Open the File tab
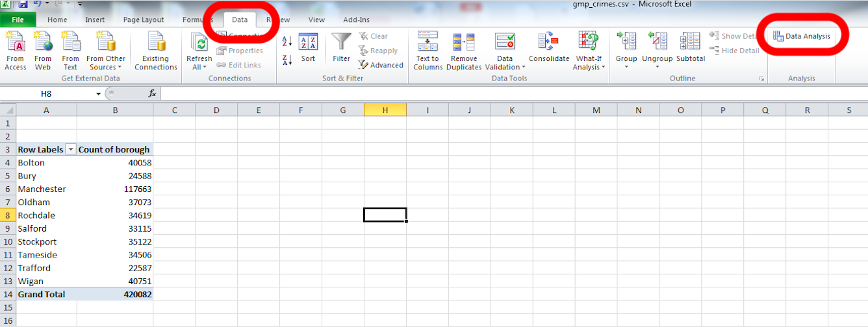This screenshot has height=327, width=868. [18, 20]
